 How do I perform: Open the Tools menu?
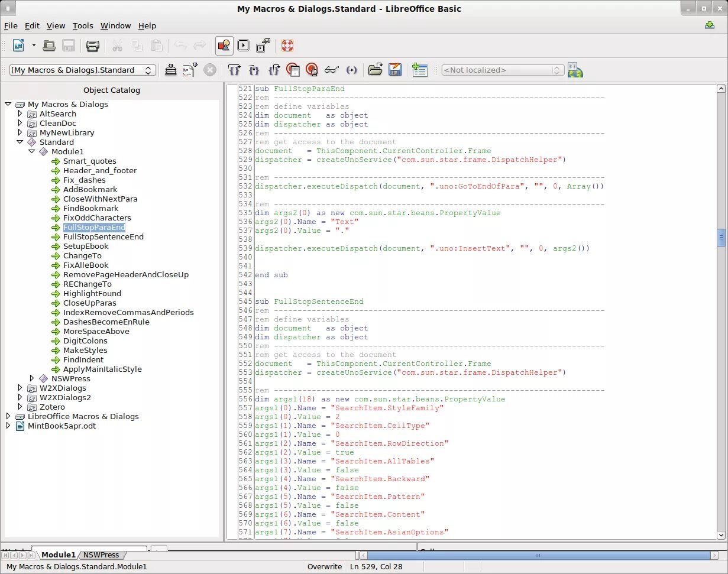coord(83,25)
